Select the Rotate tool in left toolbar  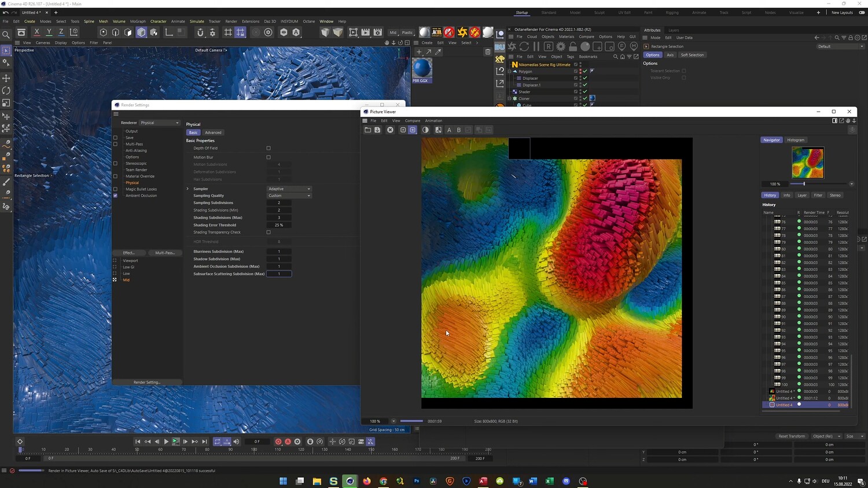tap(6, 91)
